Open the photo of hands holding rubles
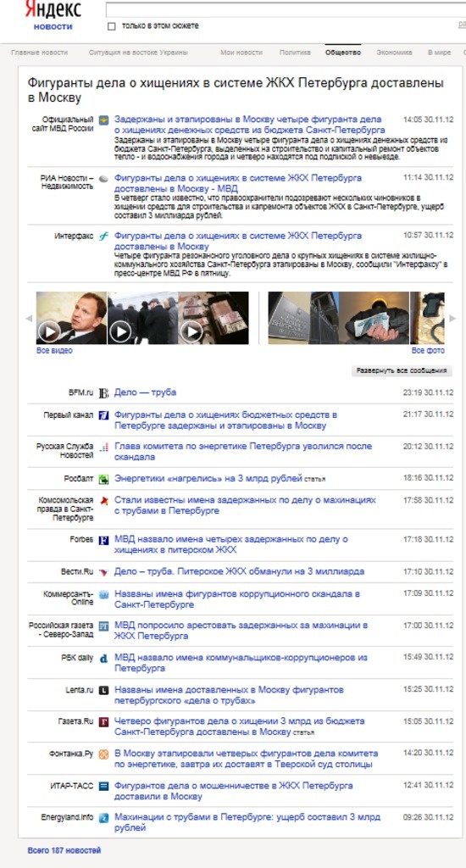466x868 pixels. pyautogui.click(x=374, y=319)
